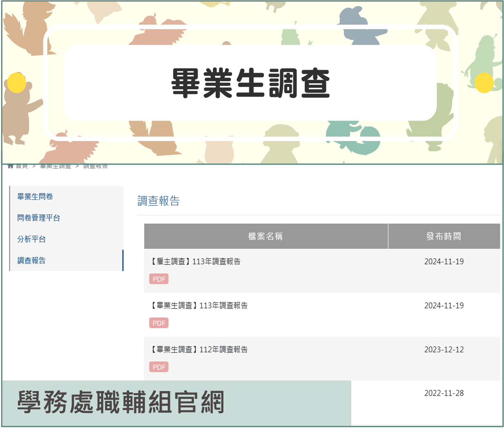
Task: Sort by the 檔案名稱 column header
Action: 265,236
